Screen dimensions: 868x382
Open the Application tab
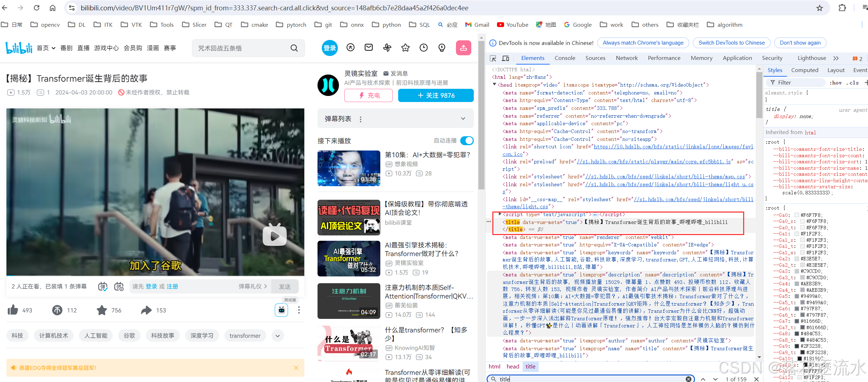737,58
